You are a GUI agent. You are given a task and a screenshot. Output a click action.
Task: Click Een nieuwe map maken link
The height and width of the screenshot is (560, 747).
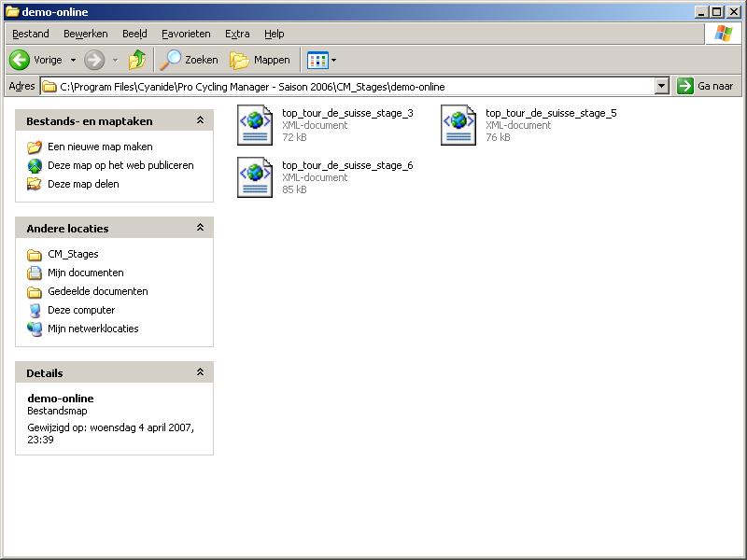tap(100, 147)
